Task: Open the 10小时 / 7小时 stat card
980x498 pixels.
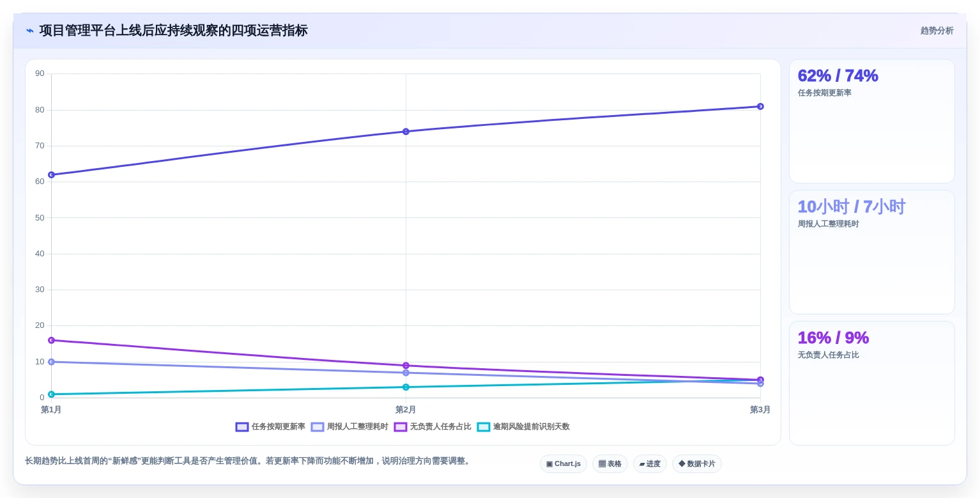Action: pos(872,252)
